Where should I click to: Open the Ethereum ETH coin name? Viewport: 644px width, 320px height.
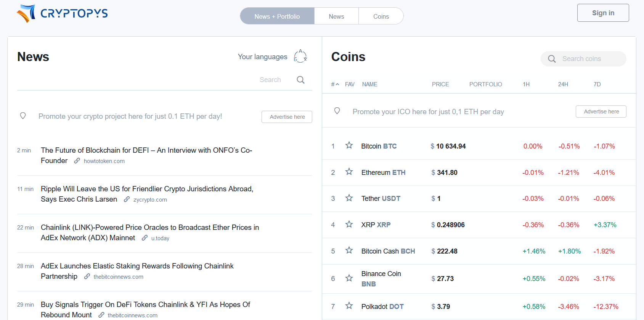click(x=383, y=173)
